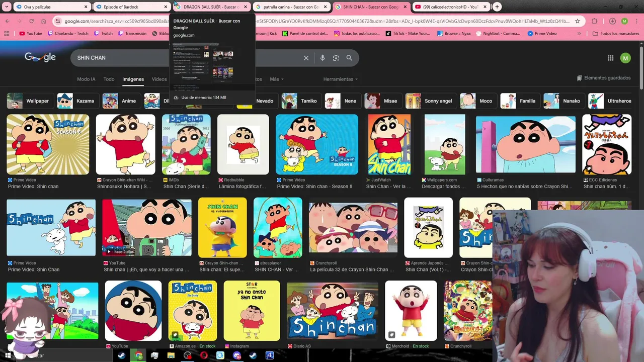Image resolution: width=644 pixels, height=362 pixels.
Task: Filter images by the Nanako chip
Action: (x=563, y=101)
